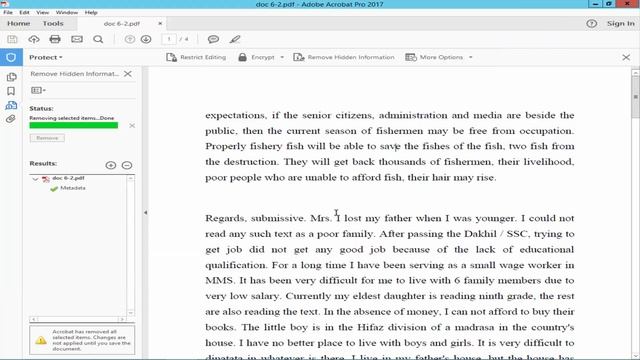Viewport: 640px width, 360px height.
Task: Open the Help menu
Action: (91, 13)
